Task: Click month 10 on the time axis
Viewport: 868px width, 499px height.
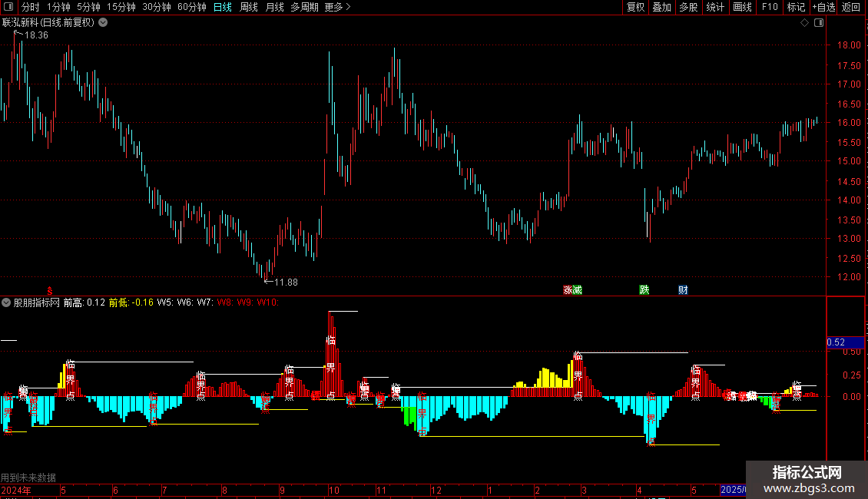Action: pyautogui.click(x=334, y=490)
